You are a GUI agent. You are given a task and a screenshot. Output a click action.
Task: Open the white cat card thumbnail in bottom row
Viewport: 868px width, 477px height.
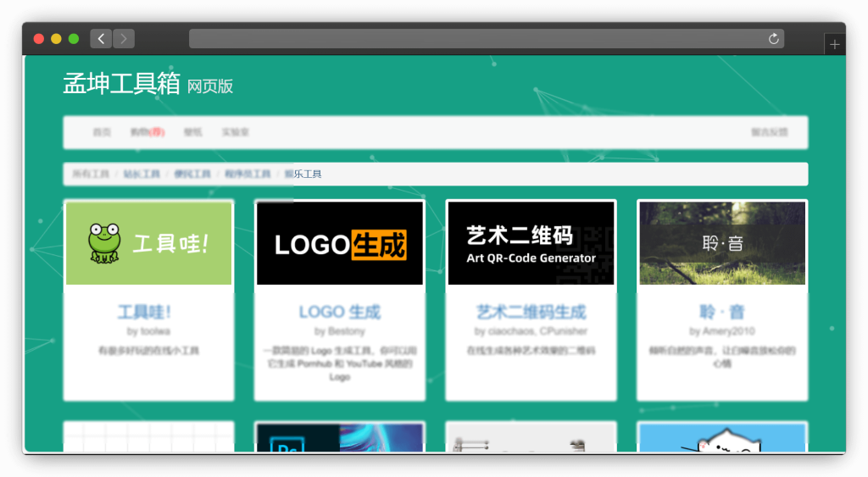tap(722, 438)
